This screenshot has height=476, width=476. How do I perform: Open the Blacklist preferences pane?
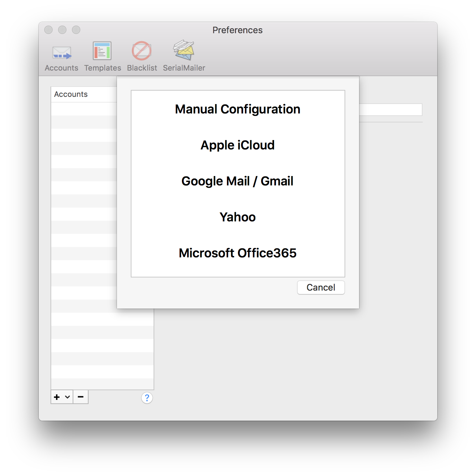tap(142, 57)
